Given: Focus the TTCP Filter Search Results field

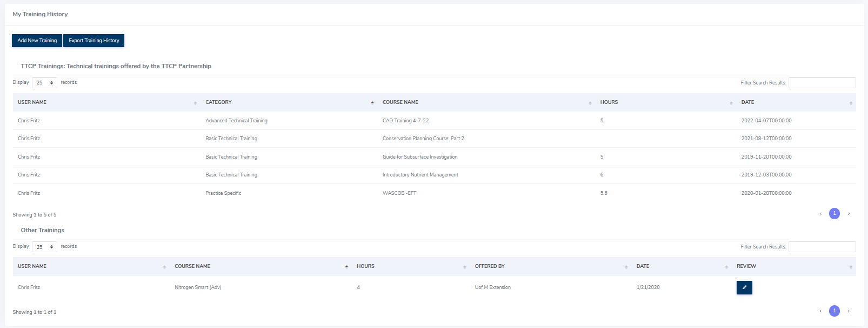Looking at the screenshot, I should 822,83.
